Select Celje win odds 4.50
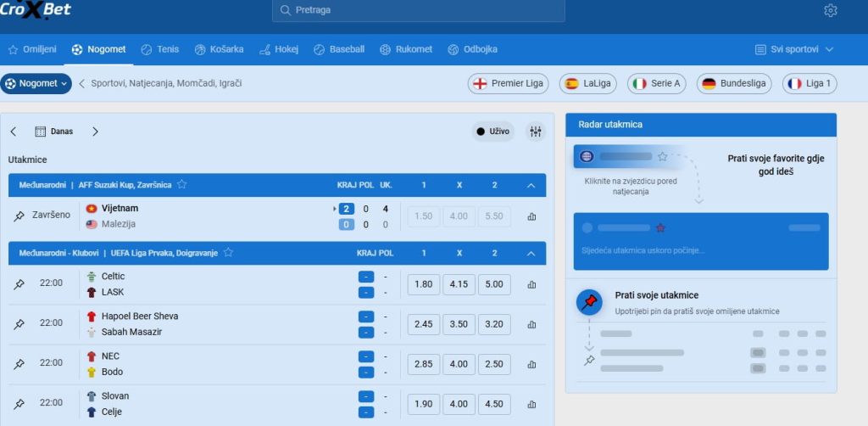 click(x=494, y=405)
